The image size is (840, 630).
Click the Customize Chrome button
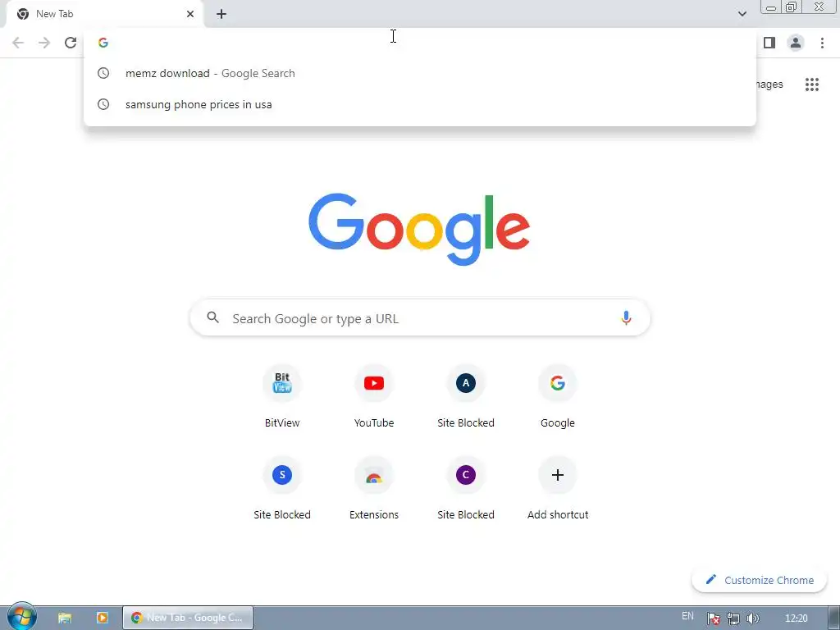point(759,580)
